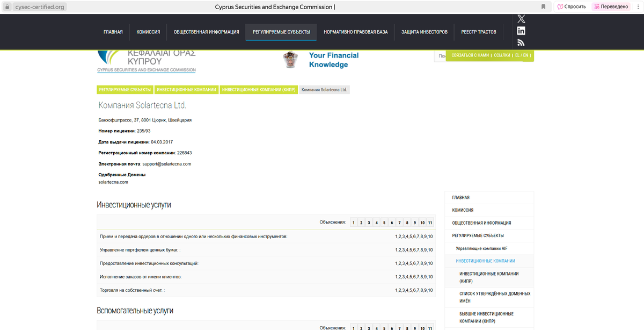Click explanation button 3 under Инвестиционные услуги
This screenshot has width=644, height=330.
click(369, 223)
